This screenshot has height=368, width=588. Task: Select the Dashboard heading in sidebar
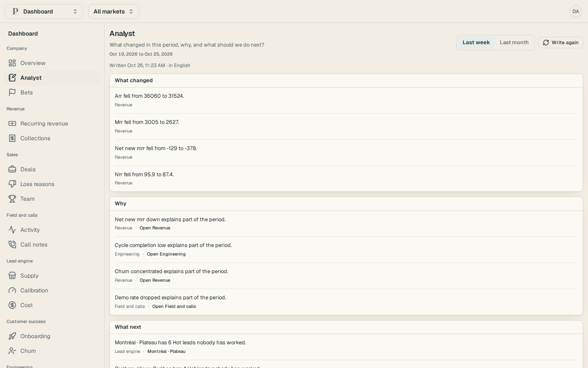point(23,34)
